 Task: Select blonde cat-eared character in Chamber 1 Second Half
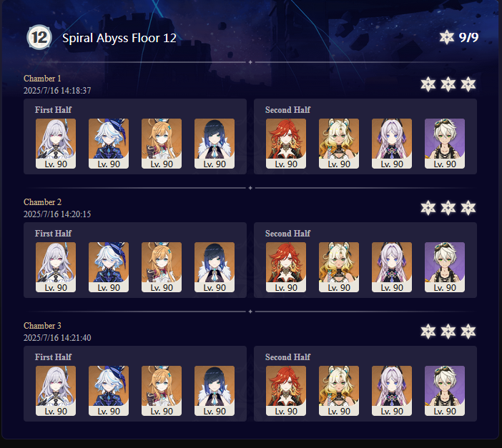[x=339, y=144]
